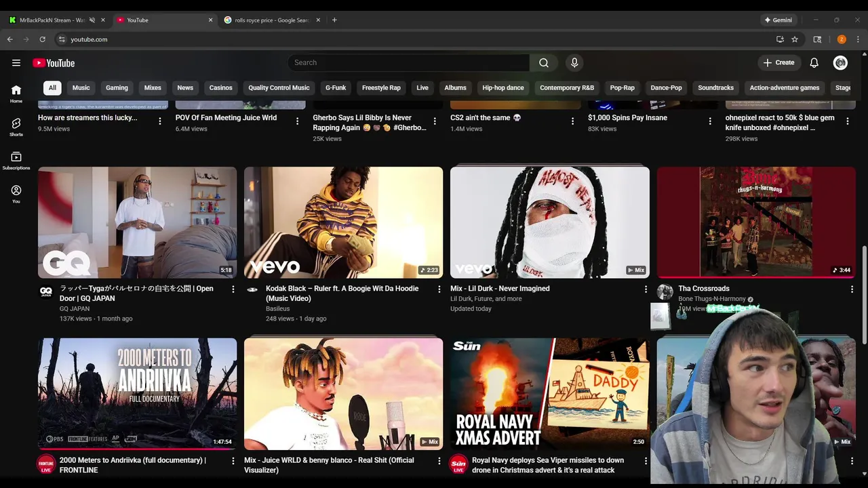The image size is (868, 488).
Task: Open the notifications bell
Action: point(814,63)
